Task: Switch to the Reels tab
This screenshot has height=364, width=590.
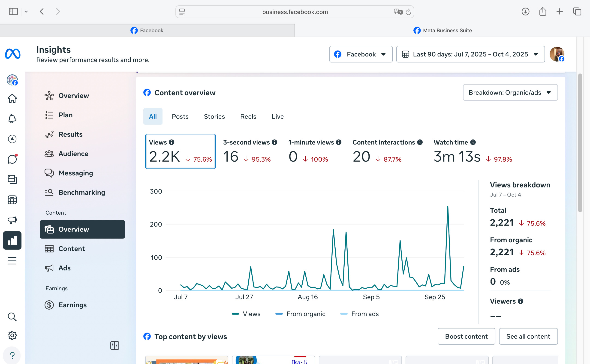Action: pos(248,116)
